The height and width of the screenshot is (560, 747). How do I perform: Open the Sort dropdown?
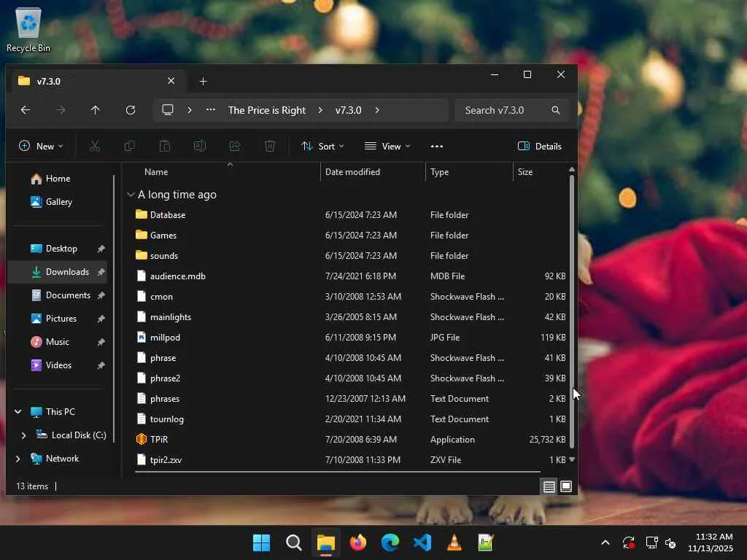[x=322, y=146]
